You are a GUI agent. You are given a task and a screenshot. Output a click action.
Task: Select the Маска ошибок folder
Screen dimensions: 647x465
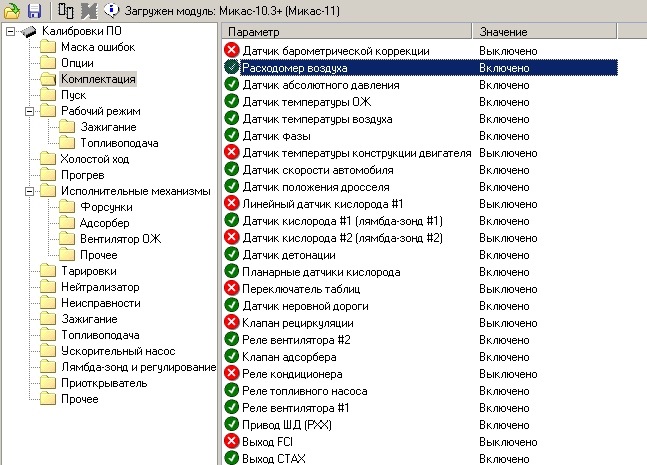98,47
